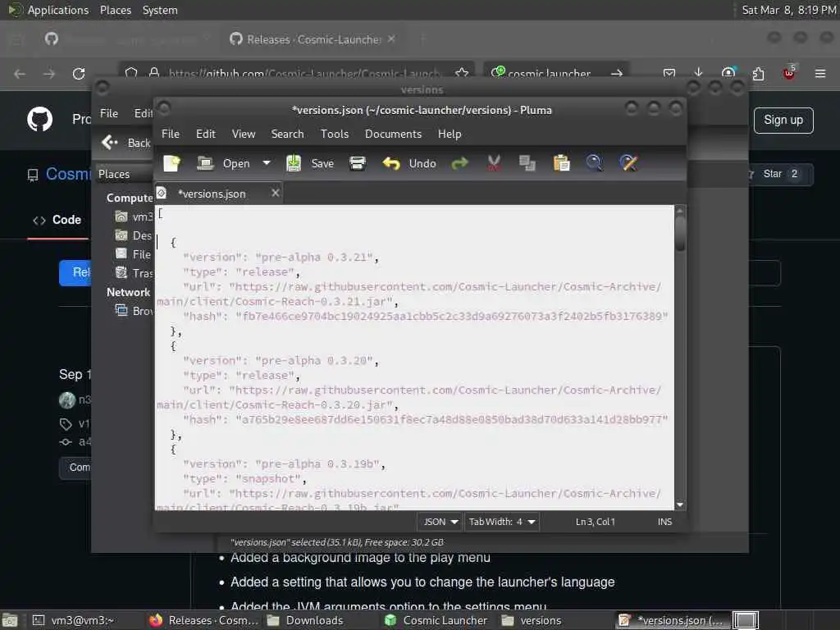Viewport: 840px width, 630px height.
Task: Open the Pluma Search menu
Action: [287, 134]
